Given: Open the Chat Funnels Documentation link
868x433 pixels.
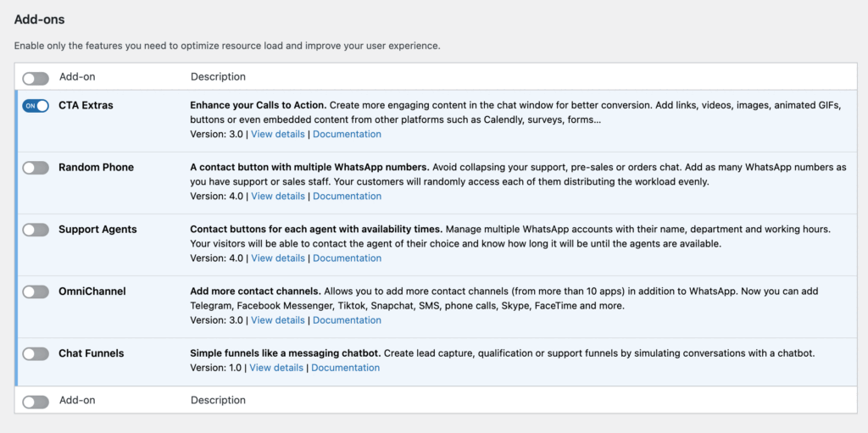Looking at the screenshot, I should tap(346, 368).
